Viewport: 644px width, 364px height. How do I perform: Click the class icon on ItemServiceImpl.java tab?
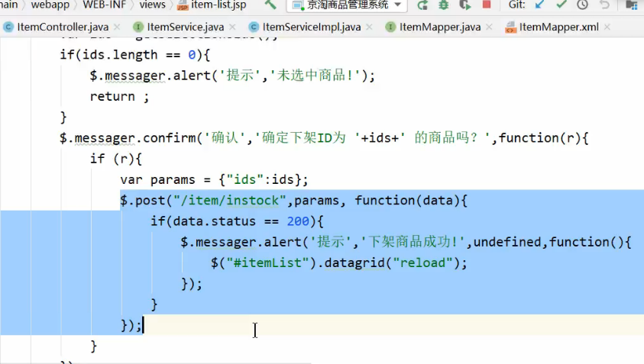point(254,27)
